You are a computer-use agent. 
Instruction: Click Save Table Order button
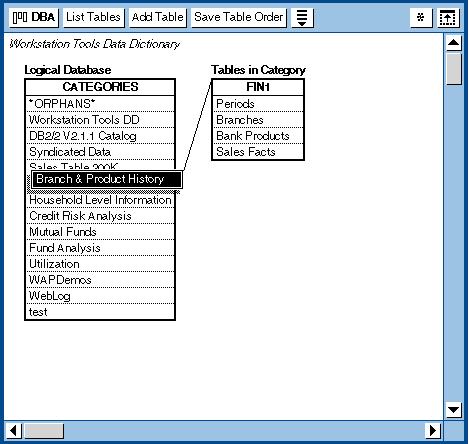click(x=239, y=17)
